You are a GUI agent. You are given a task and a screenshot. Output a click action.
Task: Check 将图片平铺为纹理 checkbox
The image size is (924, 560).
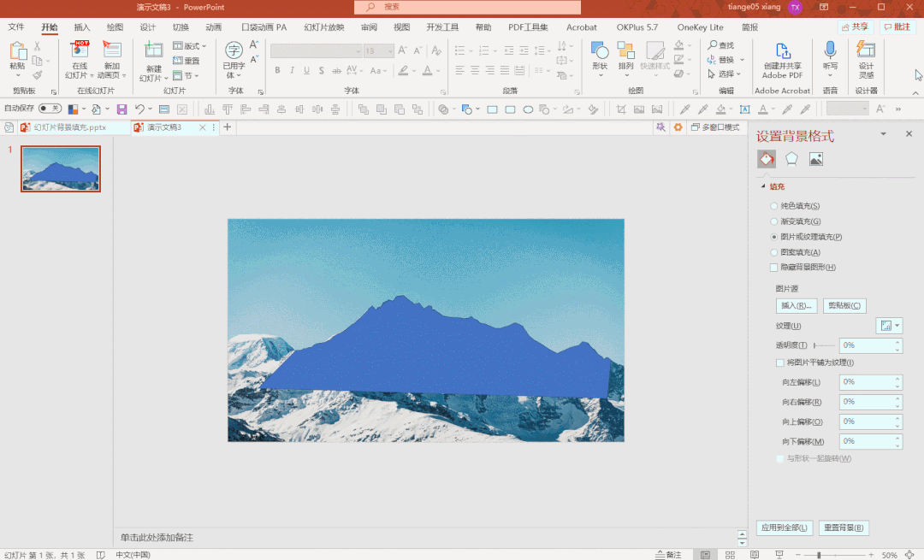click(779, 363)
